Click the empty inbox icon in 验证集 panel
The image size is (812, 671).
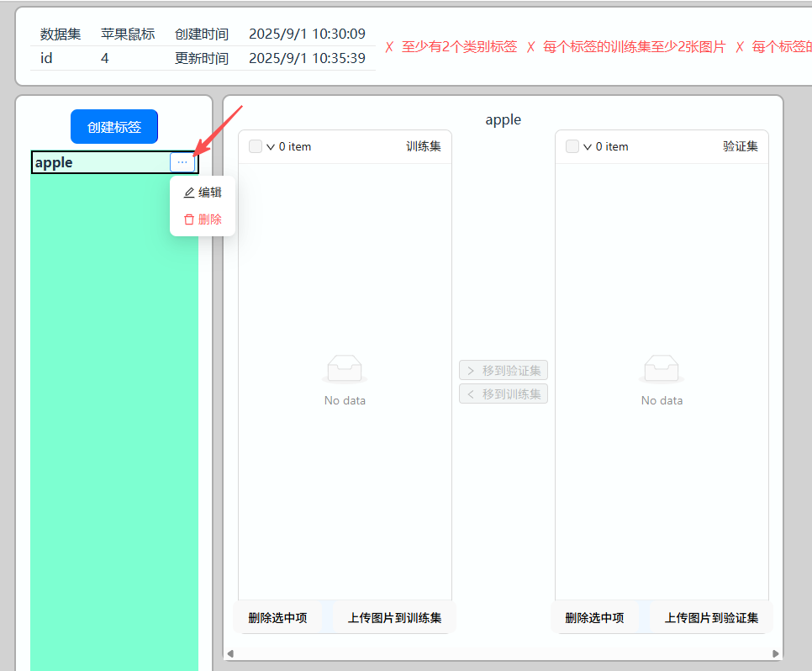tap(662, 369)
